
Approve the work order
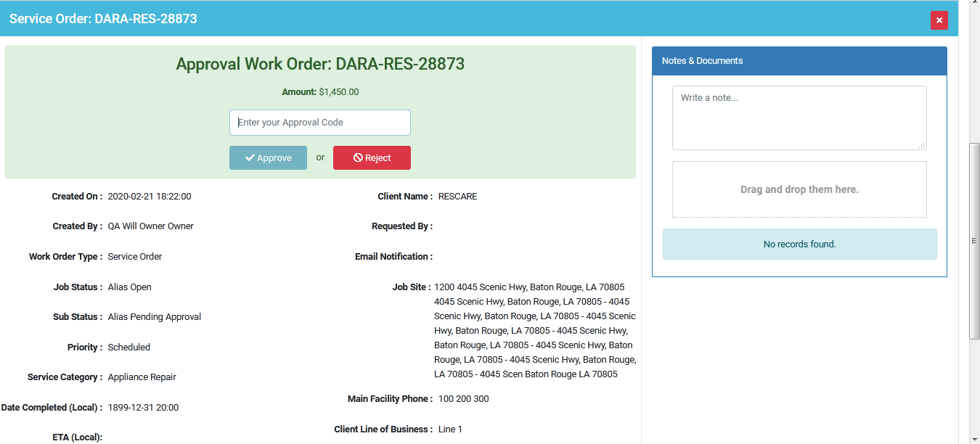tap(268, 158)
